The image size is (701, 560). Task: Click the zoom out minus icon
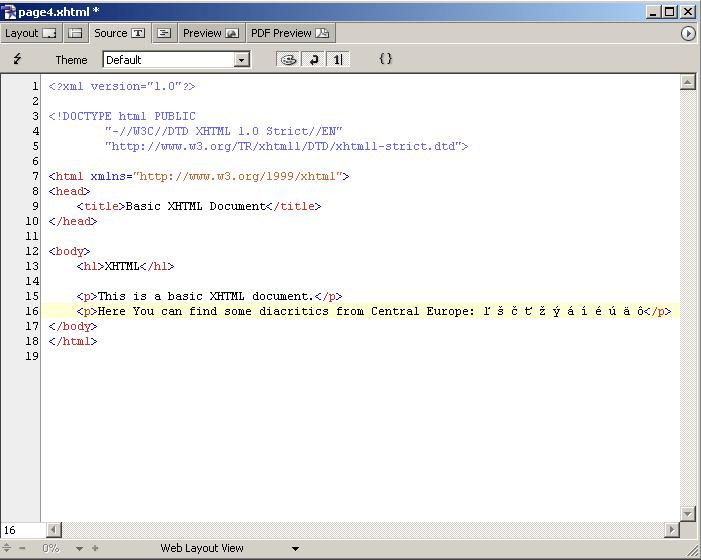pos(22,548)
